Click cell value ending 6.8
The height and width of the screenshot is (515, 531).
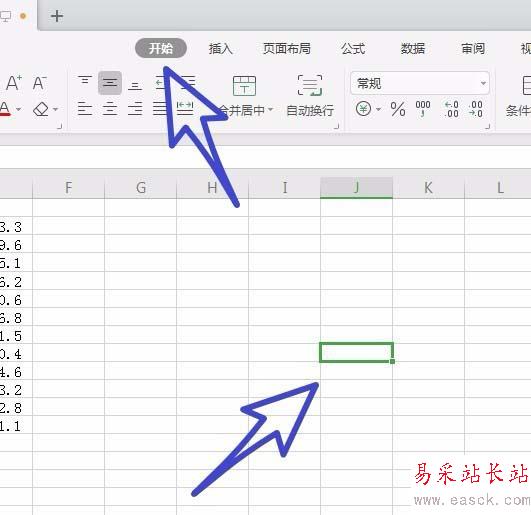coord(16,318)
